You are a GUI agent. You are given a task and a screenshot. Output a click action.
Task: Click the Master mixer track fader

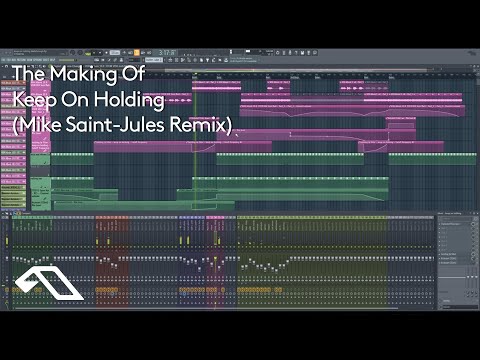tap(7, 258)
